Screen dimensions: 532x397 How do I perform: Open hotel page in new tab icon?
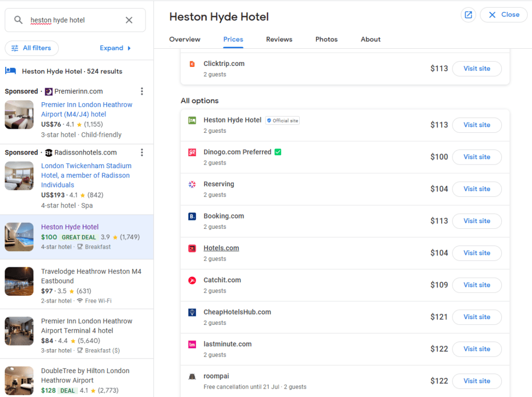(468, 15)
